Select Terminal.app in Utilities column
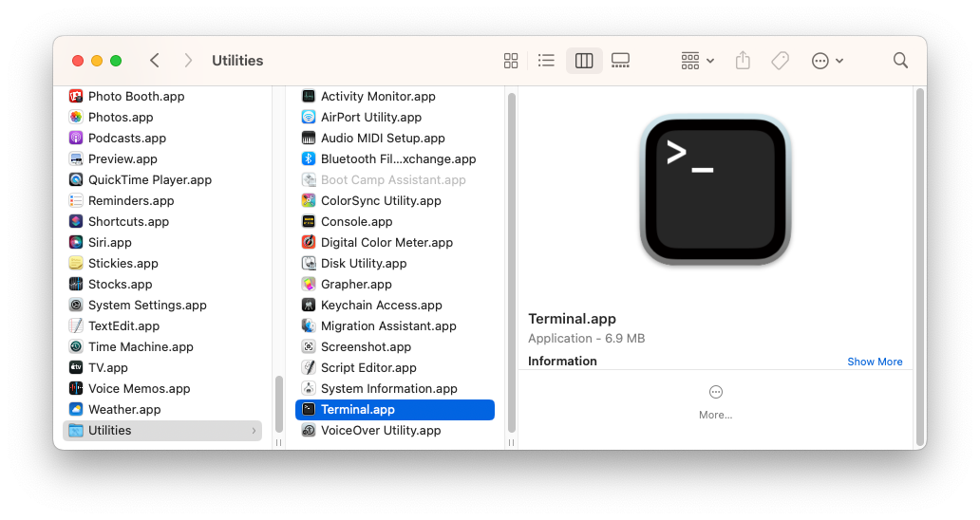 (395, 410)
